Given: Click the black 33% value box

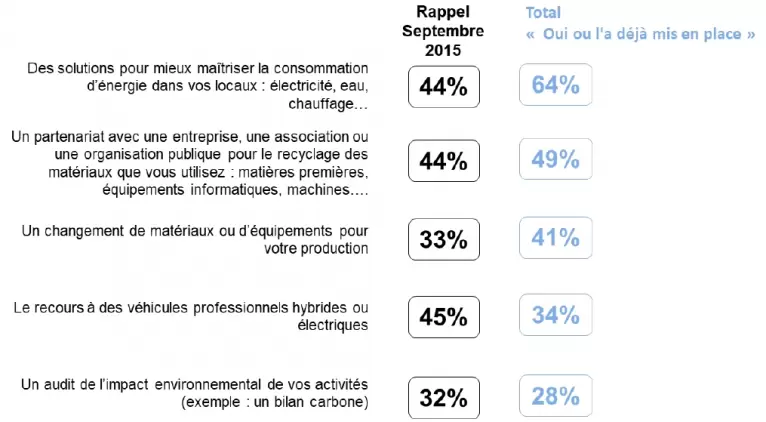Looking at the screenshot, I should [x=444, y=240].
